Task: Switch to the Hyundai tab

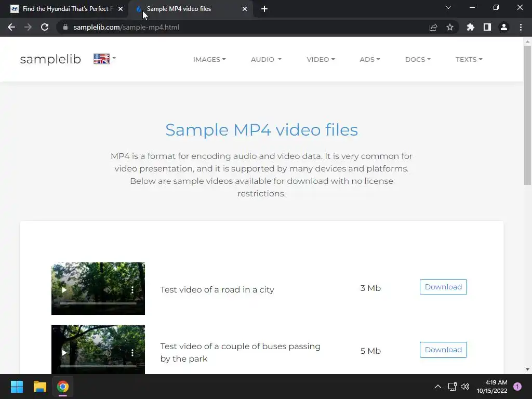Action: coord(66,9)
